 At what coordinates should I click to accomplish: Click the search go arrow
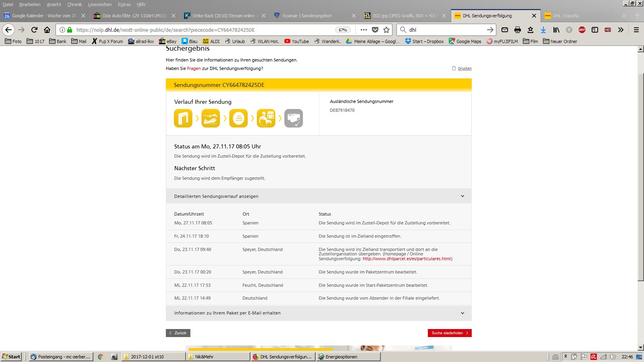point(490,30)
